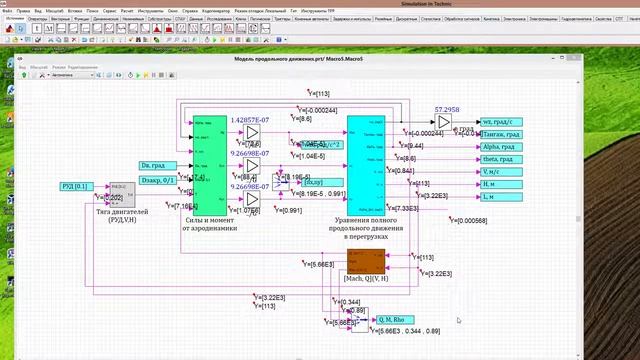Click the stop icon in Macro5 toolbar
Screen dimensions: 640x360
point(162,75)
